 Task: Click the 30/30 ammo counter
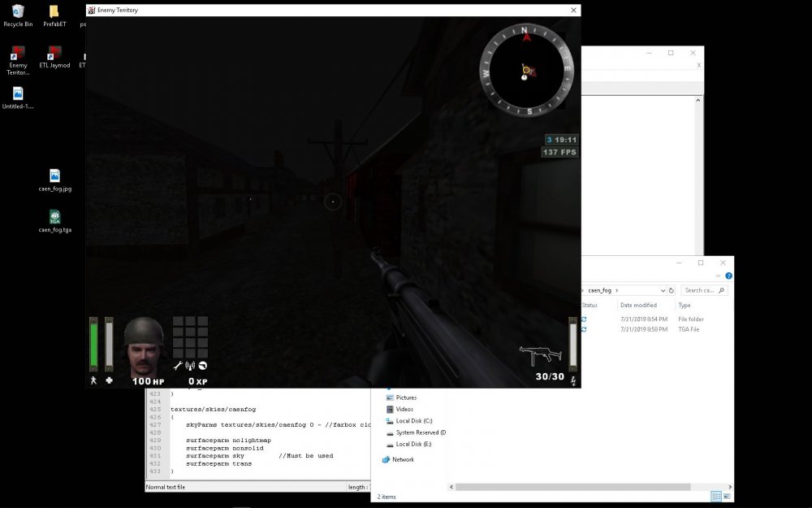550,376
